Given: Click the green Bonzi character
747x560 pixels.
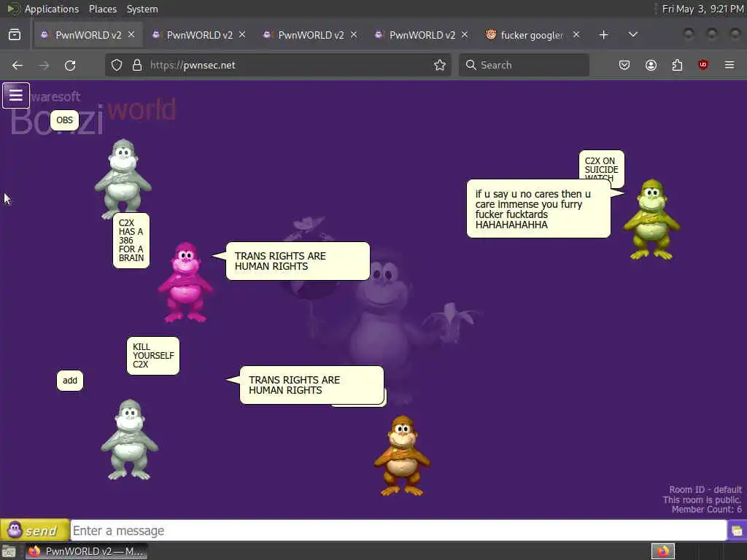Looking at the screenshot, I should (651, 219).
